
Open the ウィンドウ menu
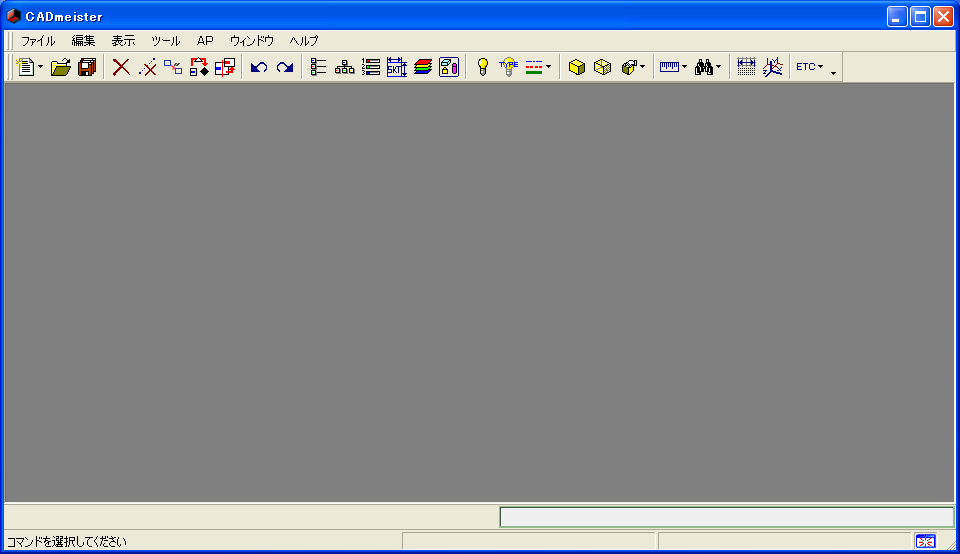(252, 41)
